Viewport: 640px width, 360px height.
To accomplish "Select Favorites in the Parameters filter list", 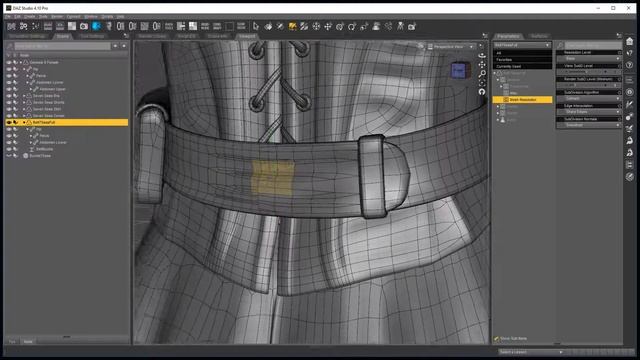I will coord(522,60).
